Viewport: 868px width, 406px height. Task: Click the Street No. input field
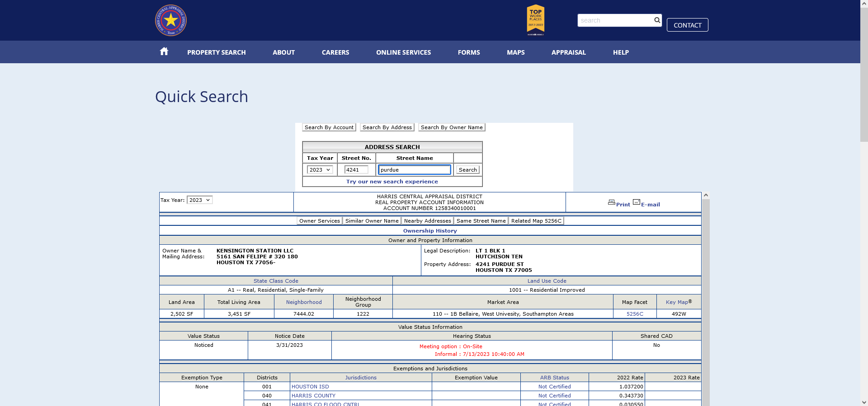[356, 170]
